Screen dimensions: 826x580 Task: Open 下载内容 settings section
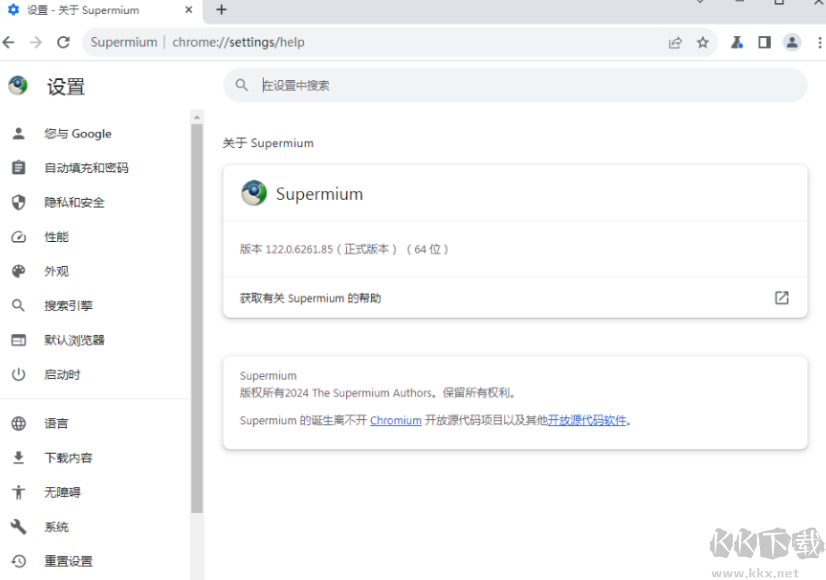pos(95,458)
